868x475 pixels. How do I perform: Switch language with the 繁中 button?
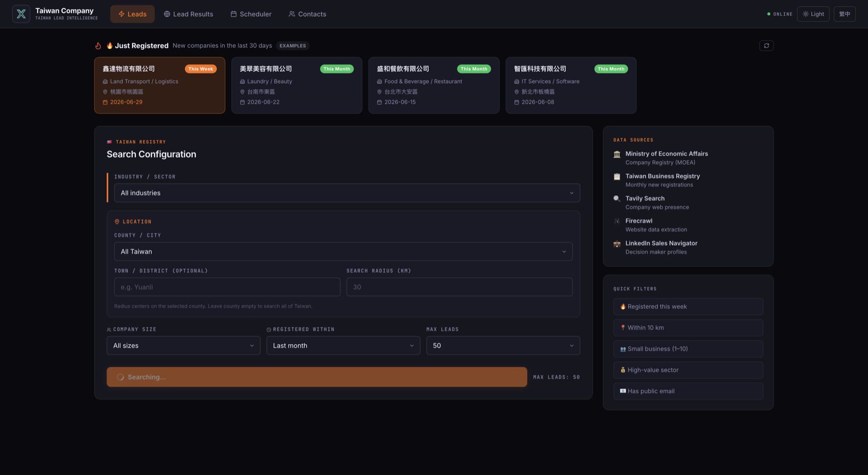844,14
